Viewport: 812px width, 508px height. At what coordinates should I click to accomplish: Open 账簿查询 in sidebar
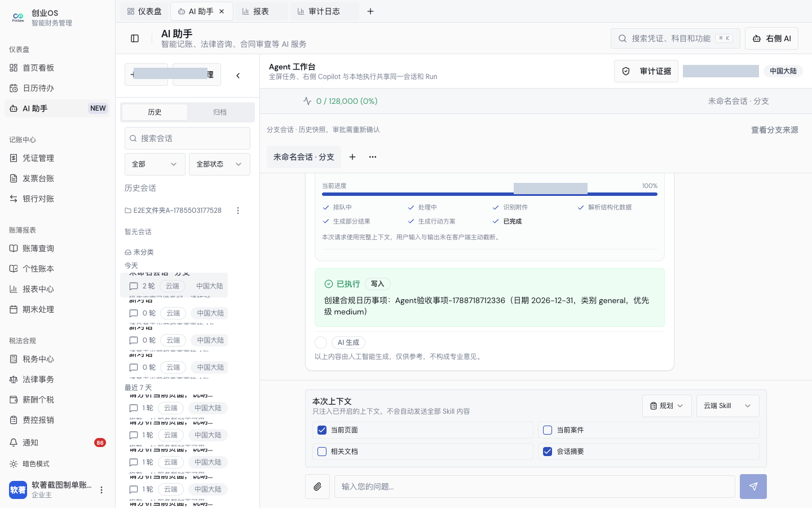coord(56,248)
